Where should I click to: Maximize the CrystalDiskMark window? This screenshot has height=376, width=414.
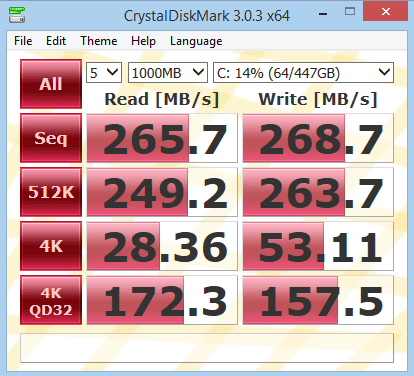(350, 12)
